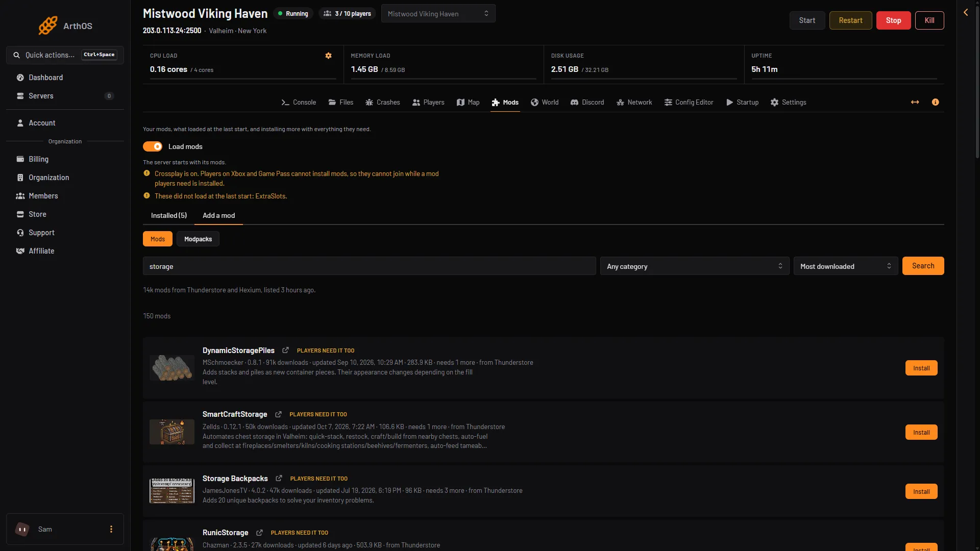Open DynamicStoragePiles external link icon

coord(286,350)
